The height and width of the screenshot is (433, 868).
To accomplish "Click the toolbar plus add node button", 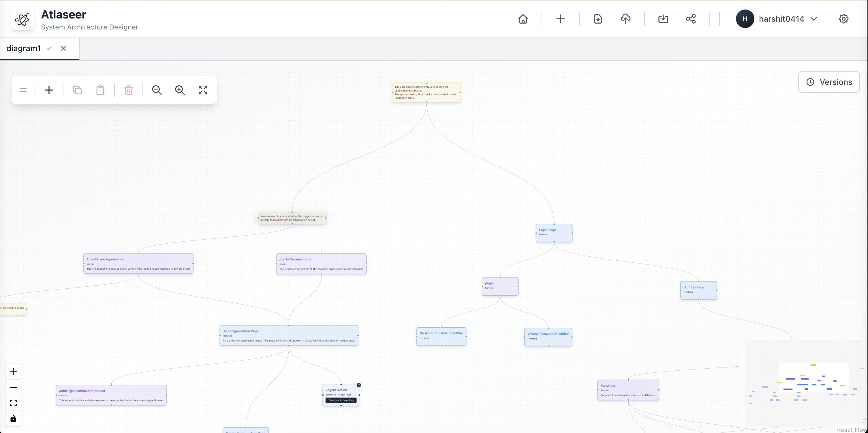I will pos(49,90).
